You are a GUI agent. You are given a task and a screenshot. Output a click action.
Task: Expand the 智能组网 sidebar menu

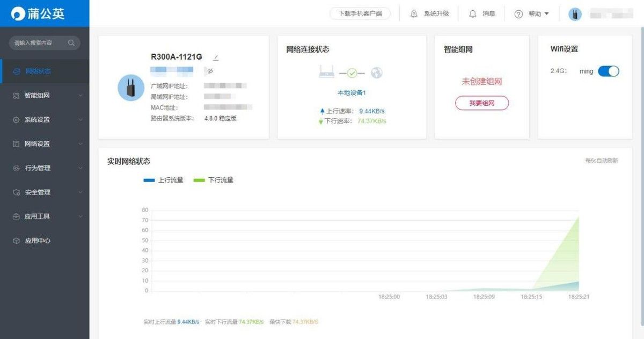(x=45, y=96)
